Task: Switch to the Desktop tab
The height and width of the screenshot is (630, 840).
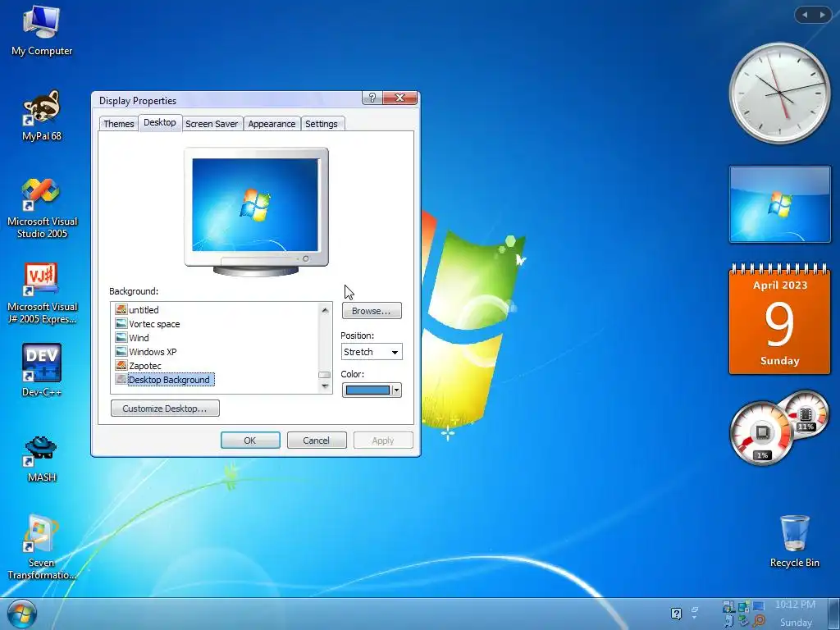Action: point(160,123)
